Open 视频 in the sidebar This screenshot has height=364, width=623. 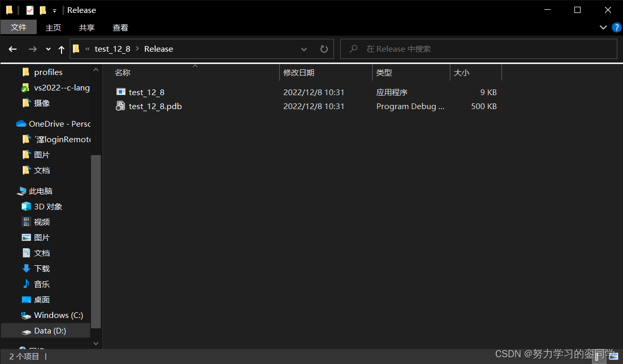[x=42, y=222]
